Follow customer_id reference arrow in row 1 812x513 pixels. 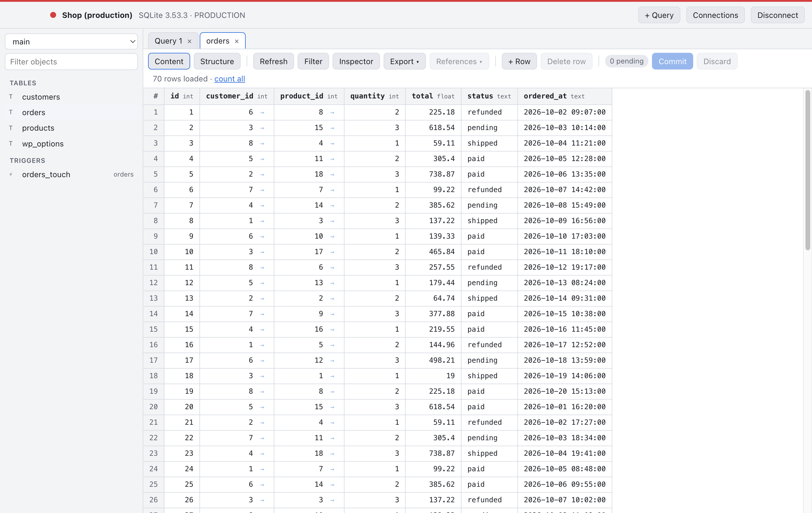[x=262, y=112]
